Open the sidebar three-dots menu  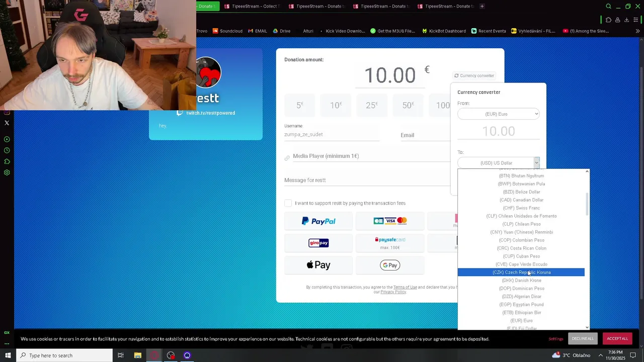point(7,344)
